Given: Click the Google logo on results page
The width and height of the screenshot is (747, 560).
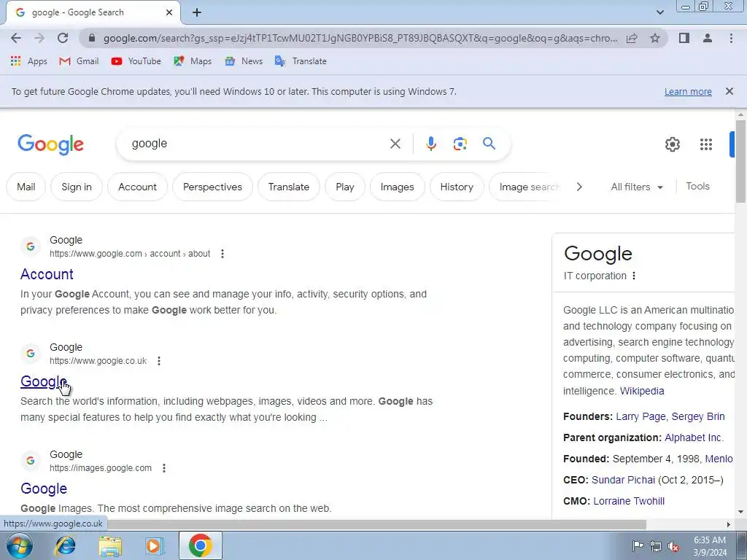Looking at the screenshot, I should [x=50, y=144].
